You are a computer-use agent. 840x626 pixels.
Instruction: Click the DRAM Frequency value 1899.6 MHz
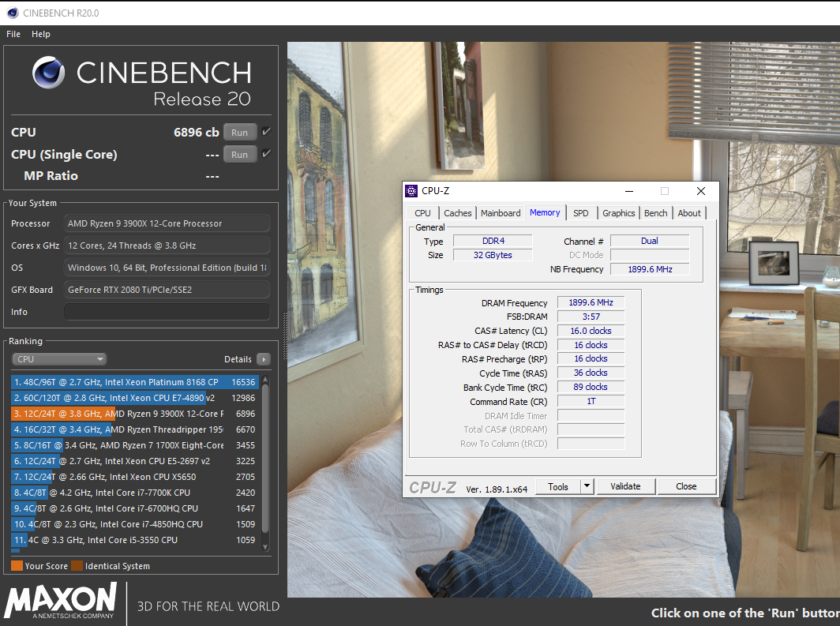coord(591,302)
